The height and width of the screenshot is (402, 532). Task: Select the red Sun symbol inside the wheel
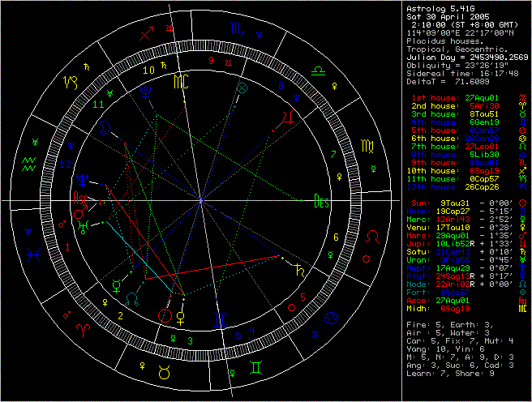165,314
